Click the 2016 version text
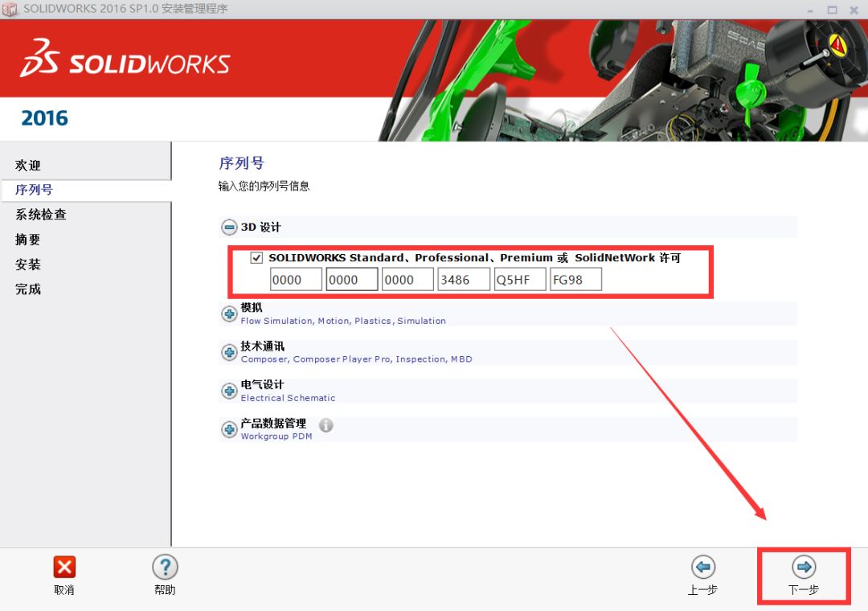The image size is (868, 611). point(44,118)
